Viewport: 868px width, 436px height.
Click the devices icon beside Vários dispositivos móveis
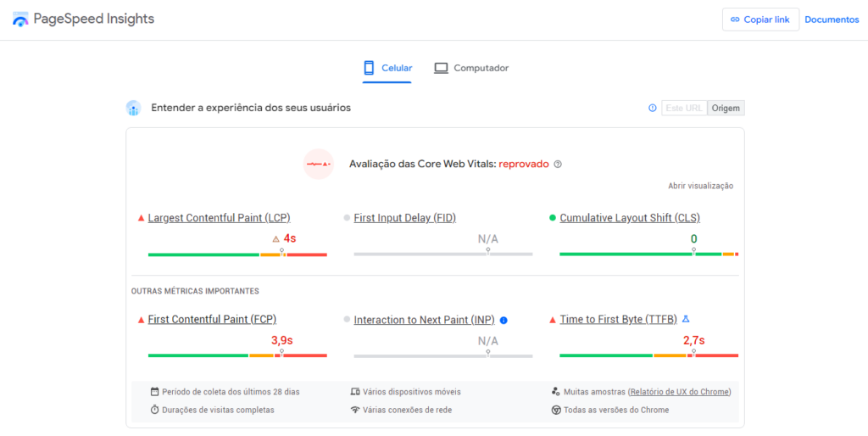pyautogui.click(x=355, y=392)
